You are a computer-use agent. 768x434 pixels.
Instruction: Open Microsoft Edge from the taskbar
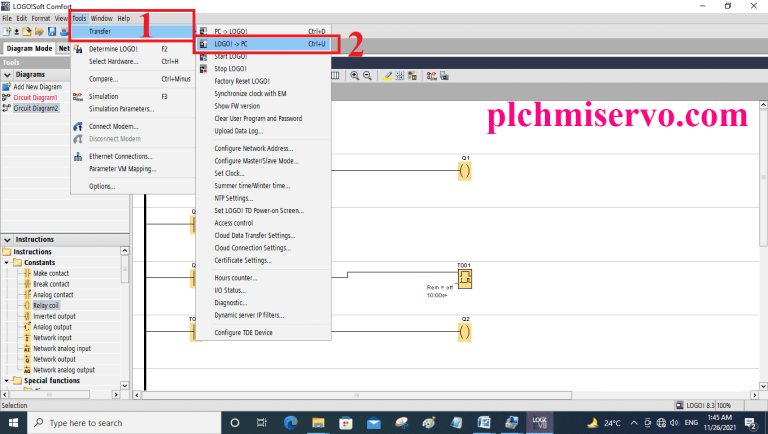290,423
